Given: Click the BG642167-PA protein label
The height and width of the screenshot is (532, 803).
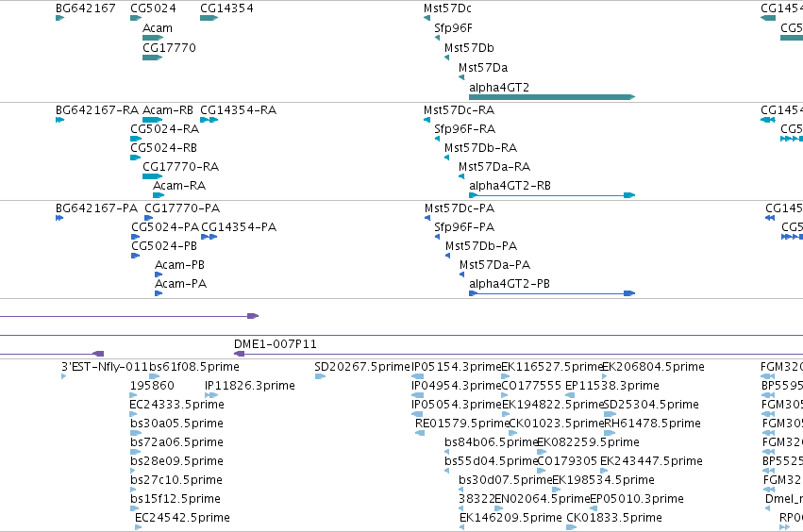Looking at the screenshot, I should (96, 208).
